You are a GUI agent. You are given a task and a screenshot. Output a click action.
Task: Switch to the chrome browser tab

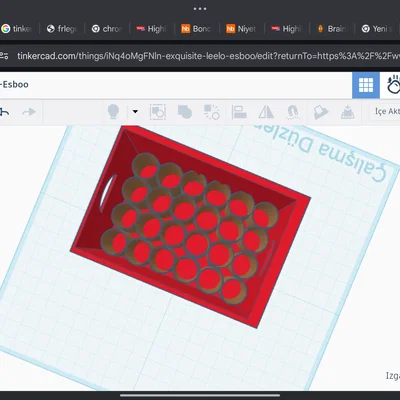(x=107, y=29)
